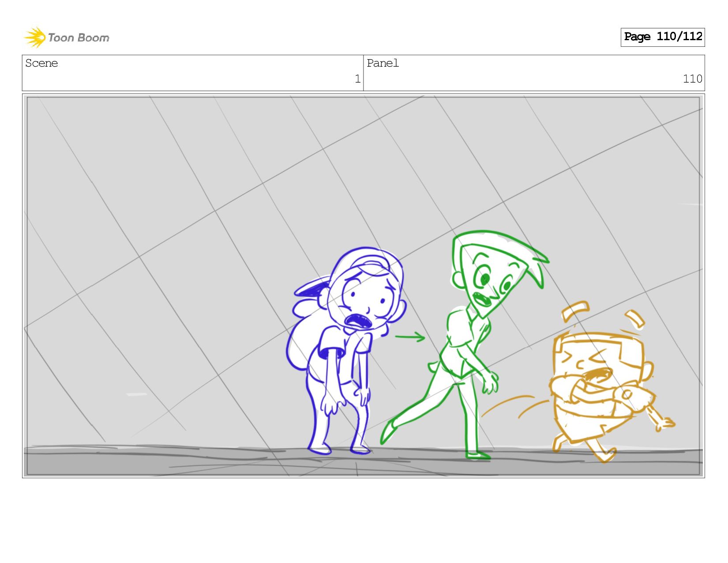The image size is (728, 563).
Task: Click the Toon Boom logo
Action: coord(66,38)
